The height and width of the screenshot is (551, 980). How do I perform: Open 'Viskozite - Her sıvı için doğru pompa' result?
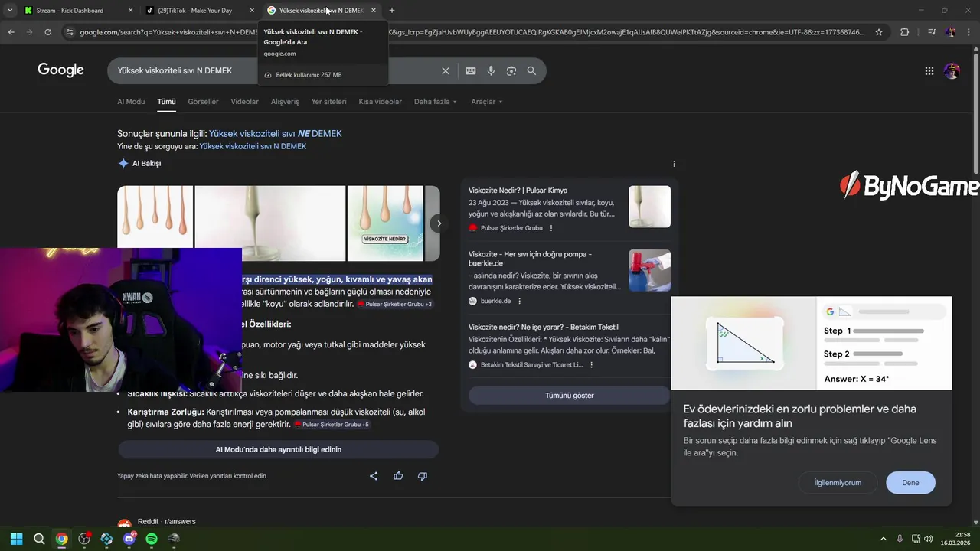[x=530, y=259]
